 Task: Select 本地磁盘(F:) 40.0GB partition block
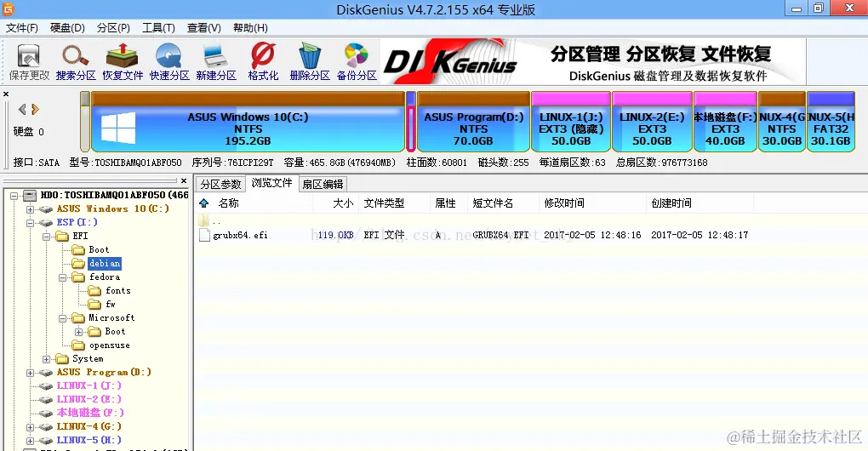click(725, 122)
